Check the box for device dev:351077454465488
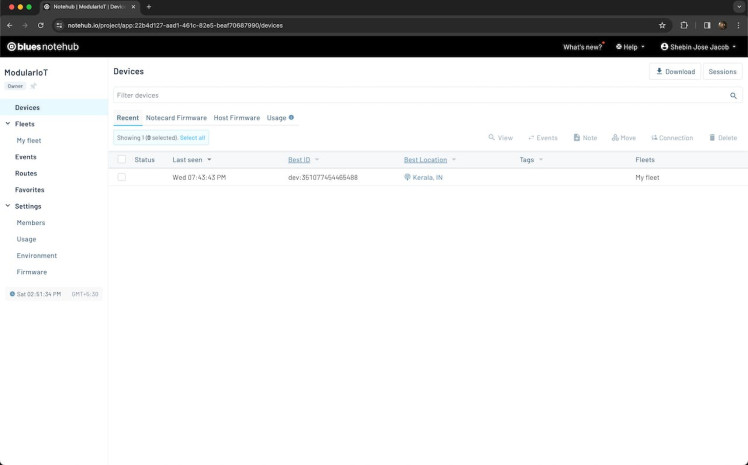This screenshot has width=748, height=465. point(122,177)
